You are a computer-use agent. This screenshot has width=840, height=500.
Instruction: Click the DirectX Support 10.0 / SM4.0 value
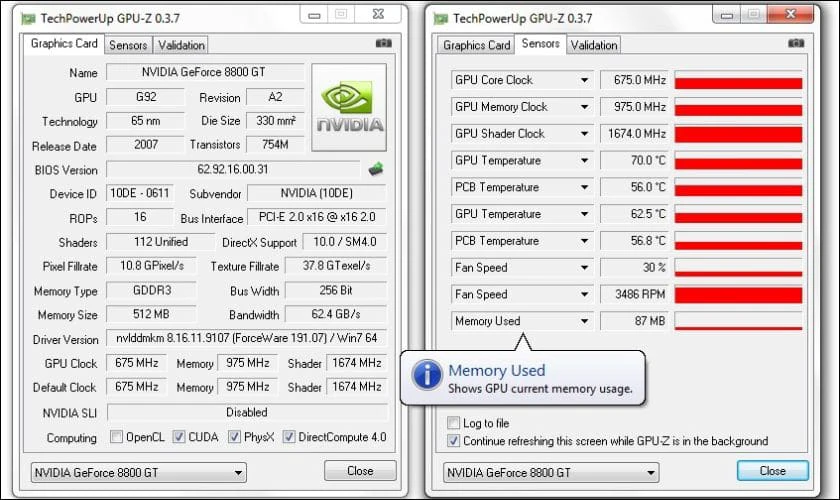coord(344,242)
